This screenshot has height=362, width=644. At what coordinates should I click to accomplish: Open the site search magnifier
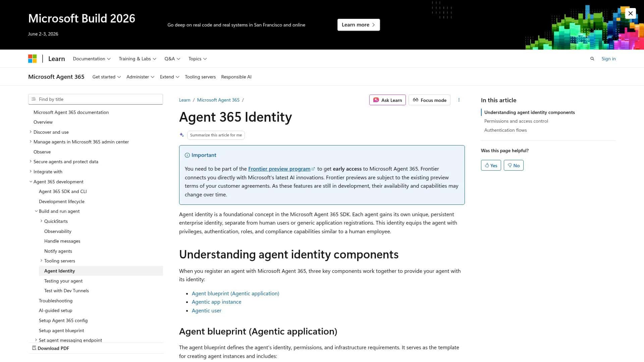592,58
